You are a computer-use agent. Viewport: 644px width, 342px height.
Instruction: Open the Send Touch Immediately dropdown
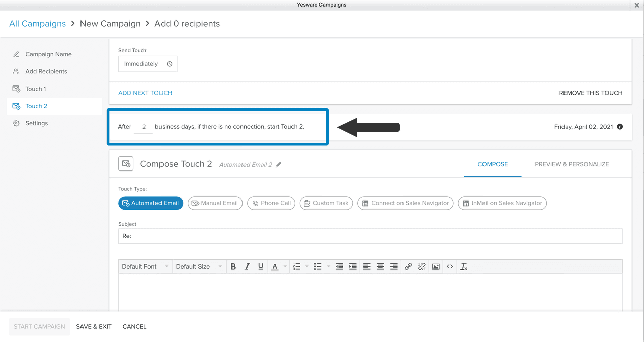tap(147, 64)
